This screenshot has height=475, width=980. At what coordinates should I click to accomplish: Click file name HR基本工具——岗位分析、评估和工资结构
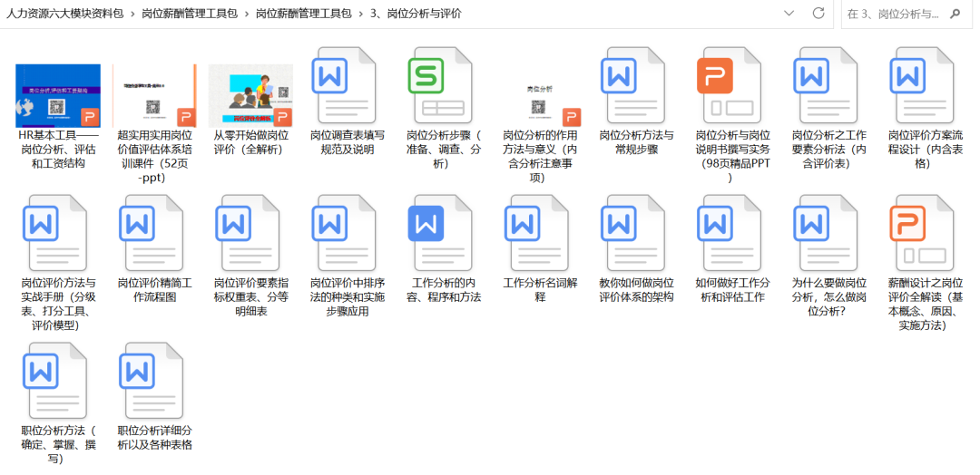click(58, 150)
